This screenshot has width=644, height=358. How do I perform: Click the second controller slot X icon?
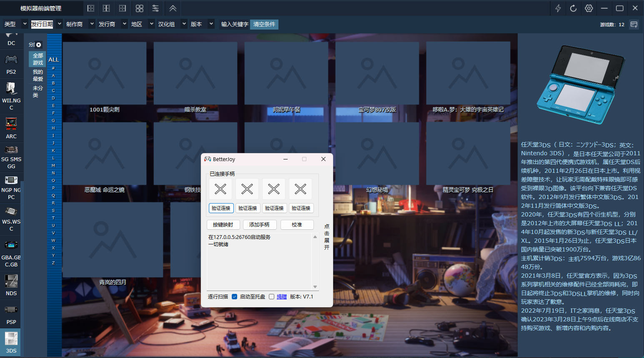coord(247,189)
